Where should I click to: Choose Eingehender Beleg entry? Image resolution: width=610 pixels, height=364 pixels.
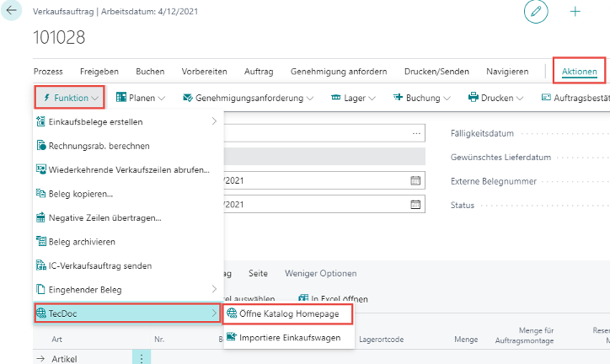tap(128, 290)
